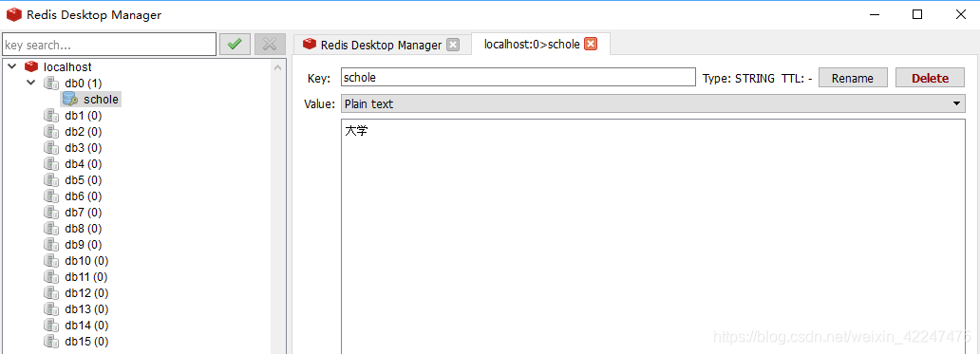
Task: Select the db14 (0) label
Action: click(86, 326)
